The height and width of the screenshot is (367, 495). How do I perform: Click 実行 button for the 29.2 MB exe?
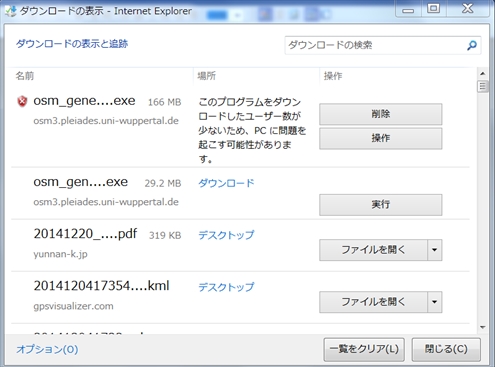coord(381,205)
